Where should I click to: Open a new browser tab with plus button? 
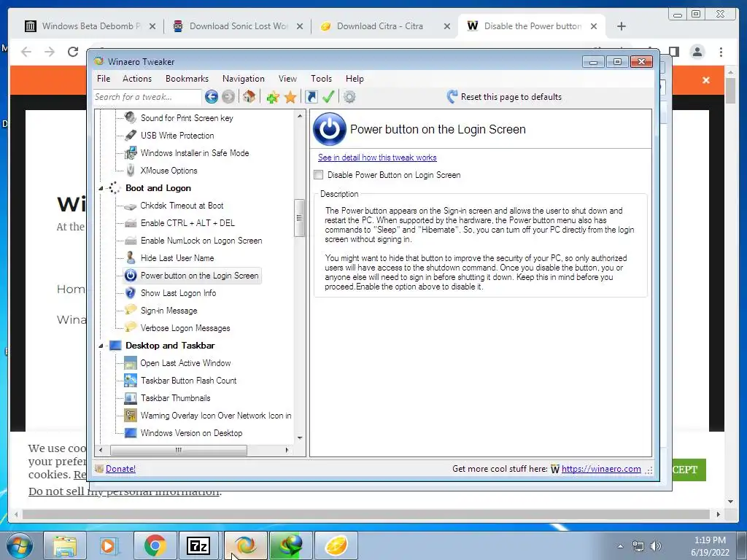click(622, 26)
